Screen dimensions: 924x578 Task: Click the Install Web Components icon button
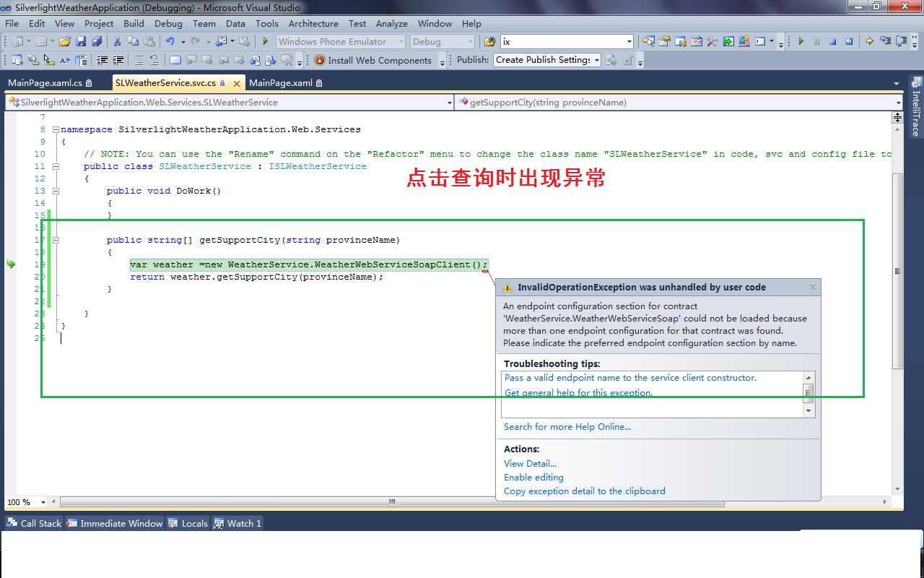[x=373, y=60]
